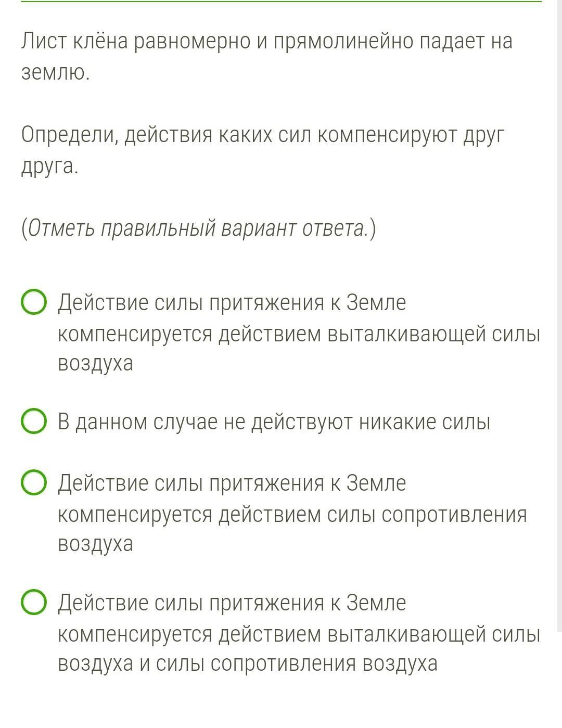Click the hint 'Отметь правильный вариант ответа'

198,229
